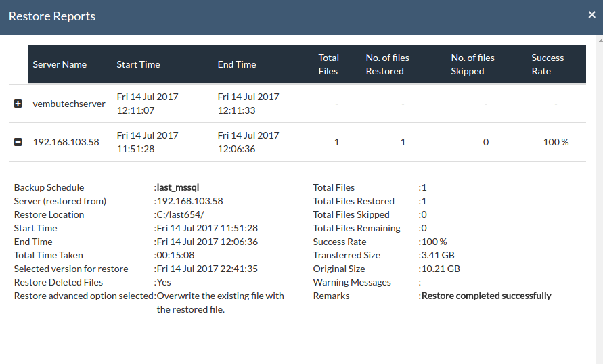Collapse the 192.168.103.58 row details
The image size is (603, 364).
click(x=18, y=142)
